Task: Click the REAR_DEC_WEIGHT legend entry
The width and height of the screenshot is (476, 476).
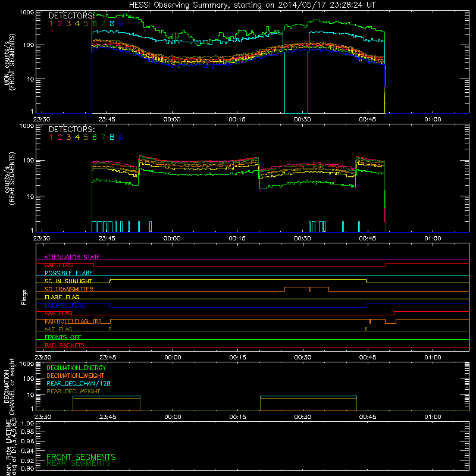Action: 73,392
